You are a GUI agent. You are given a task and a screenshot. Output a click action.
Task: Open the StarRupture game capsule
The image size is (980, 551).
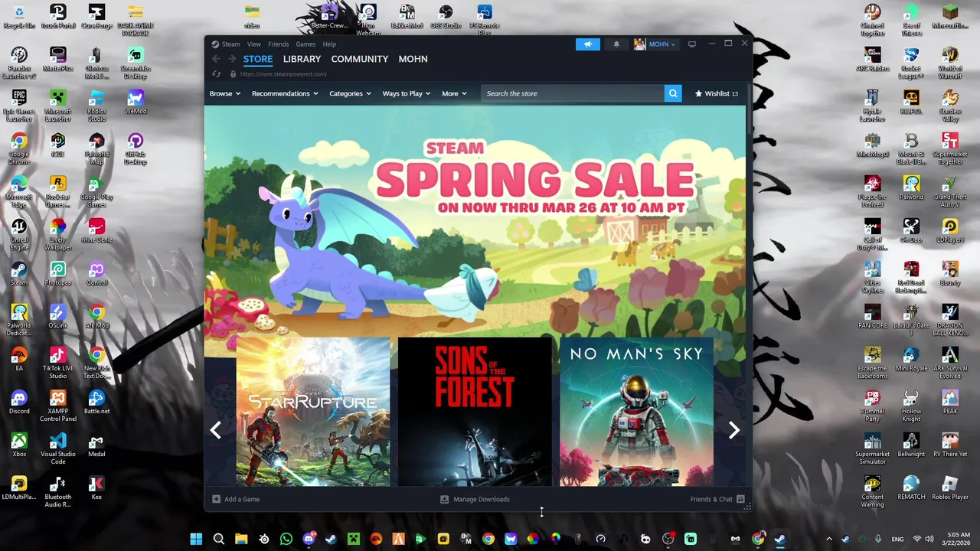click(x=313, y=412)
